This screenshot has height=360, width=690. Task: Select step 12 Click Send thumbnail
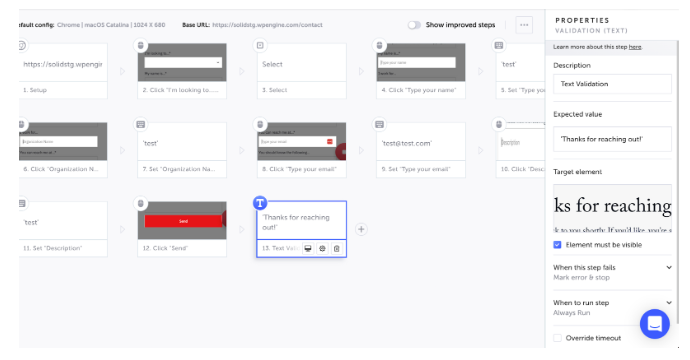coord(182,220)
